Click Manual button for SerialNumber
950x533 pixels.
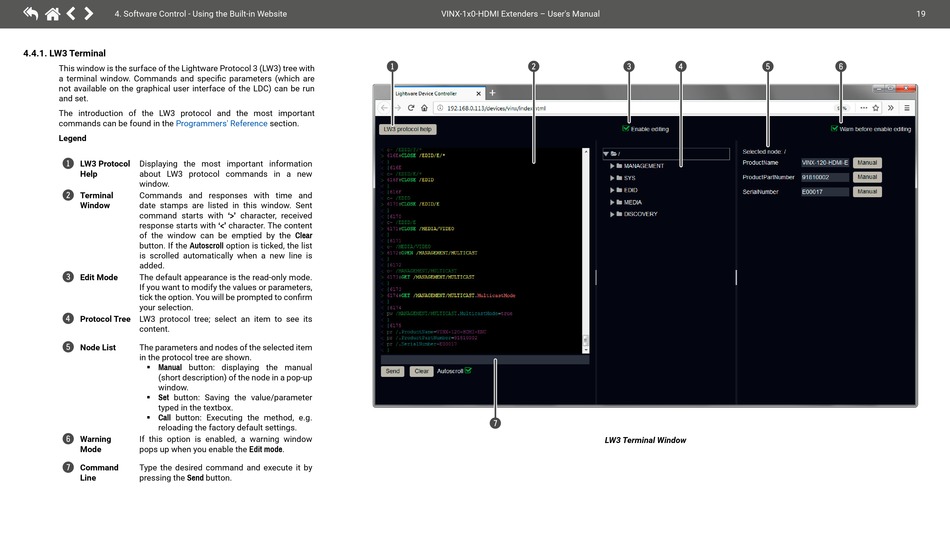click(x=867, y=191)
